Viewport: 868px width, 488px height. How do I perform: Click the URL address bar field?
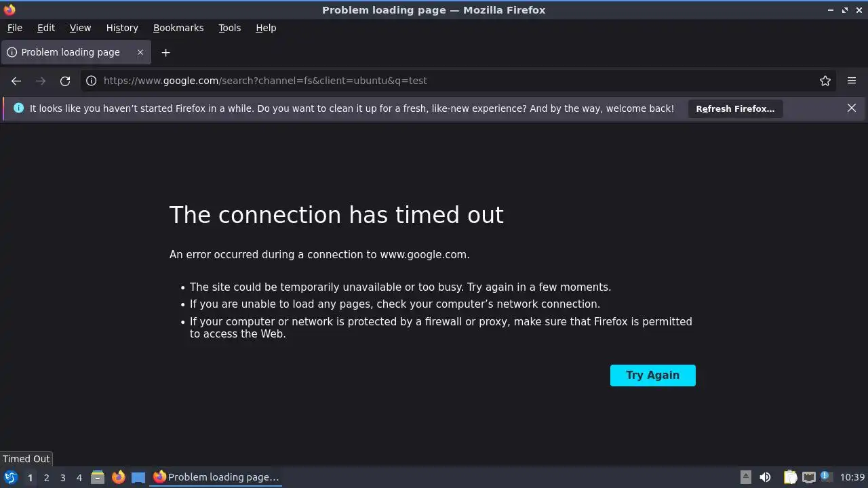click(458, 81)
